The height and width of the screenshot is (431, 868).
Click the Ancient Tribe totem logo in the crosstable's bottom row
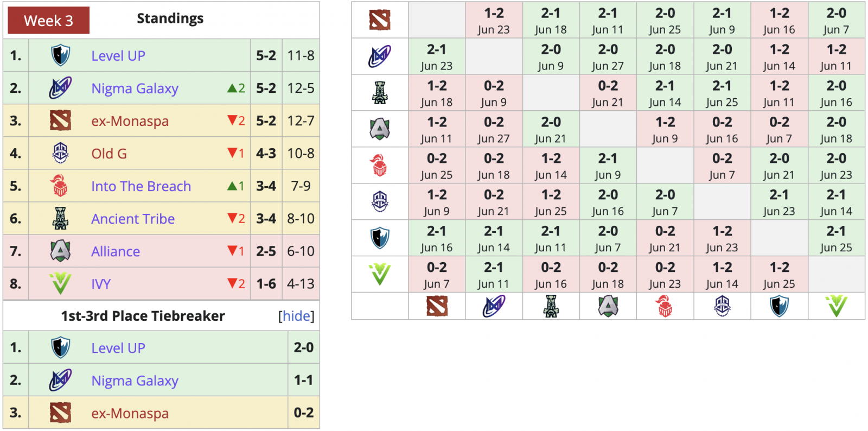tap(551, 307)
